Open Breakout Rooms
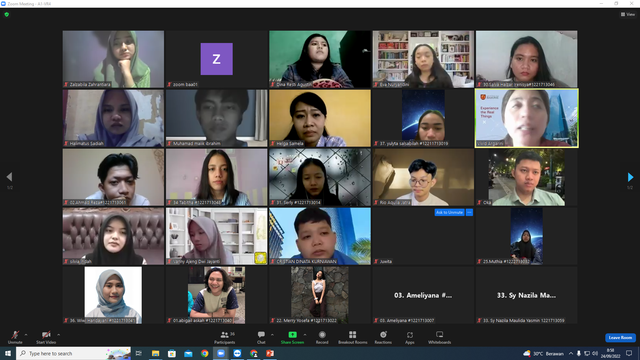This screenshot has width=640, height=360. pyautogui.click(x=353, y=337)
